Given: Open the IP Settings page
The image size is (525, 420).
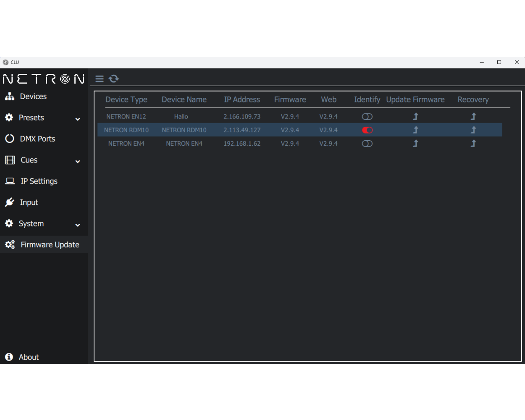Looking at the screenshot, I should click(x=39, y=181).
